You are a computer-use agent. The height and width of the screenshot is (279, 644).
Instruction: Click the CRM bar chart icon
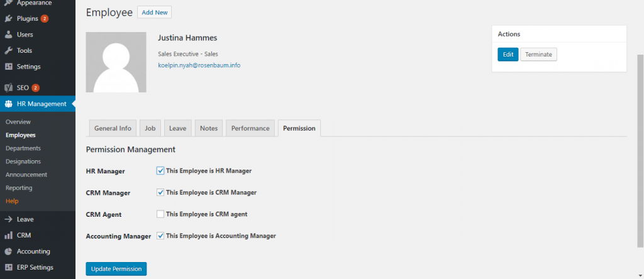[x=8, y=236]
